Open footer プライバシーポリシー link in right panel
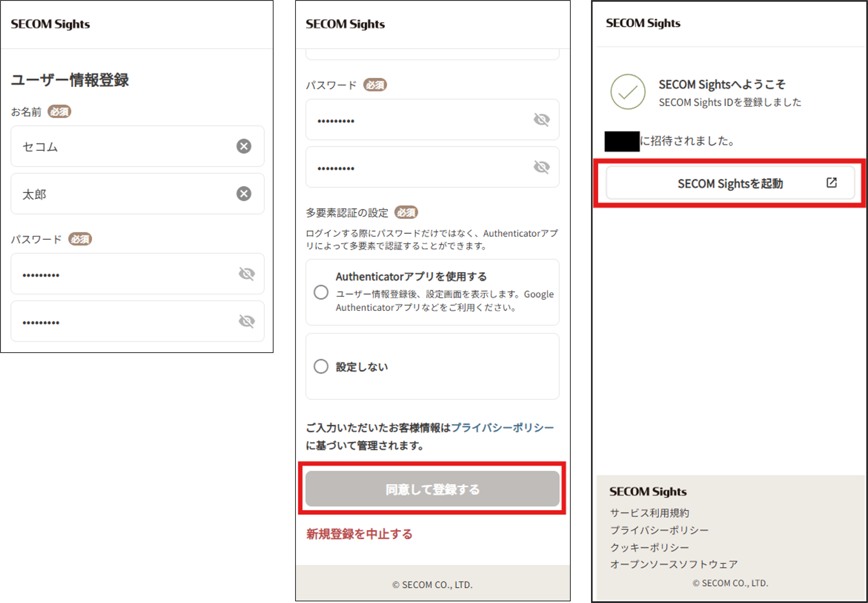 click(659, 530)
